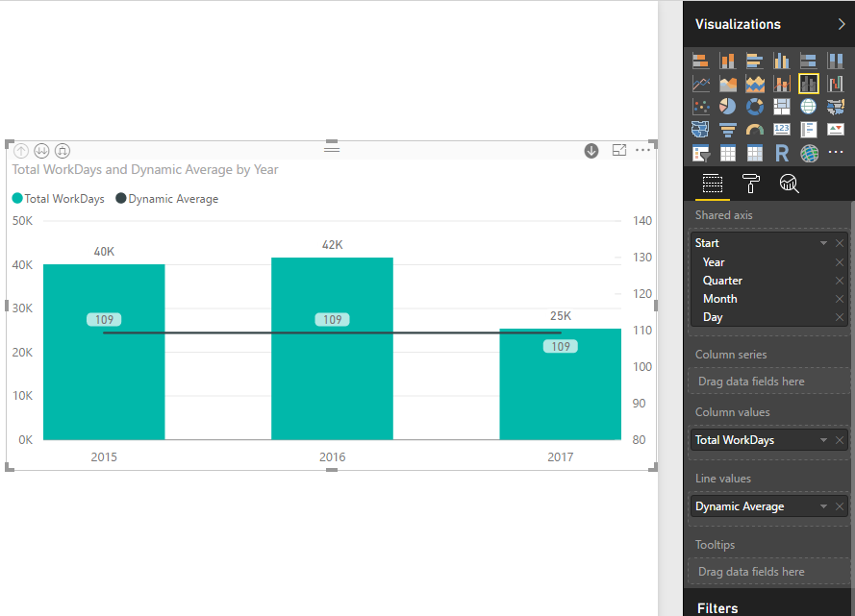
Task: Add the ArcGIS globe map visual
Action: [x=809, y=154]
